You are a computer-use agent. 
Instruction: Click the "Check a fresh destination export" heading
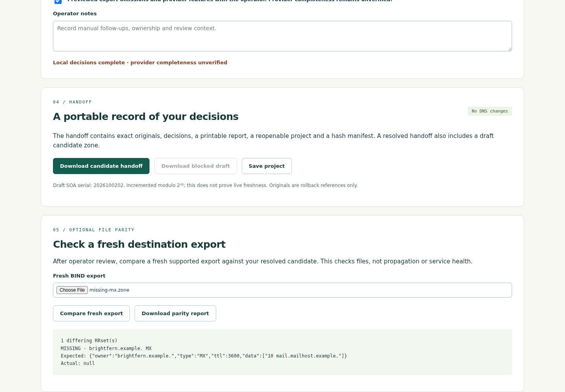(139, 244)
